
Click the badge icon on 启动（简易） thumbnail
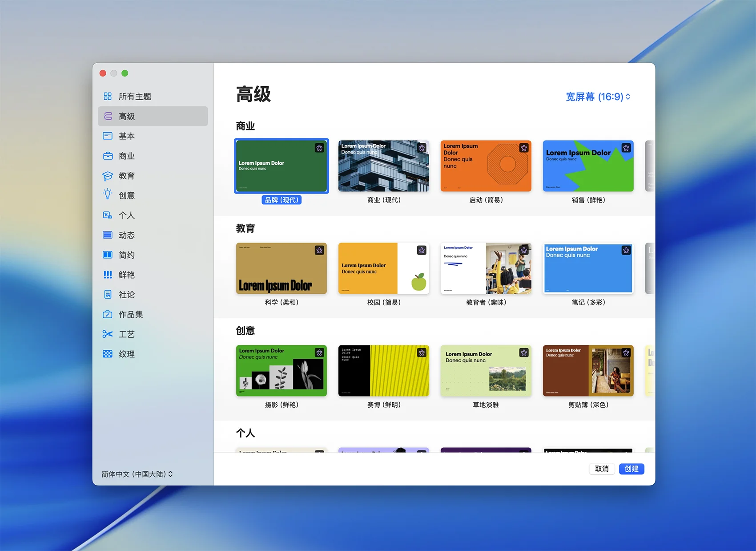[x=524, y=148]
